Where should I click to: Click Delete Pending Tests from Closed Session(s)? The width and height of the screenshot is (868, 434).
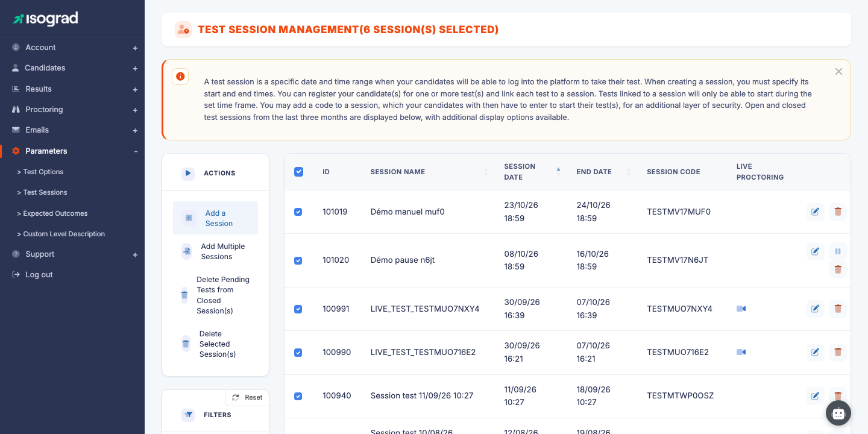pos(215,295)
